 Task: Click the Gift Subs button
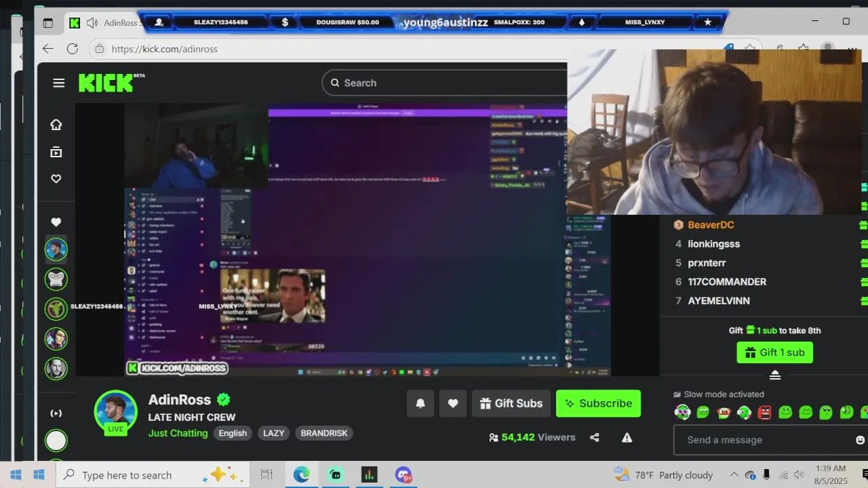pos(511,403)
